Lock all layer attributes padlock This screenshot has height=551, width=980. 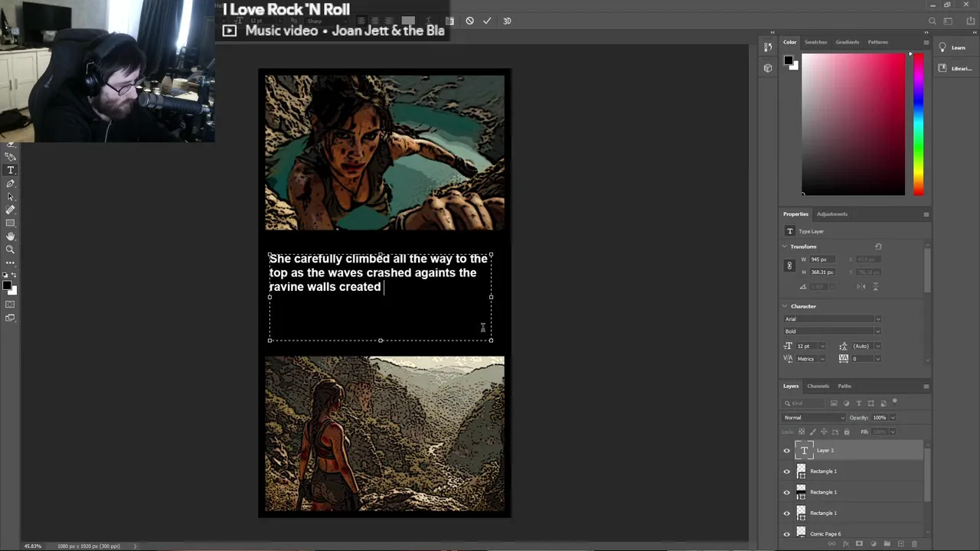(847, 432)
